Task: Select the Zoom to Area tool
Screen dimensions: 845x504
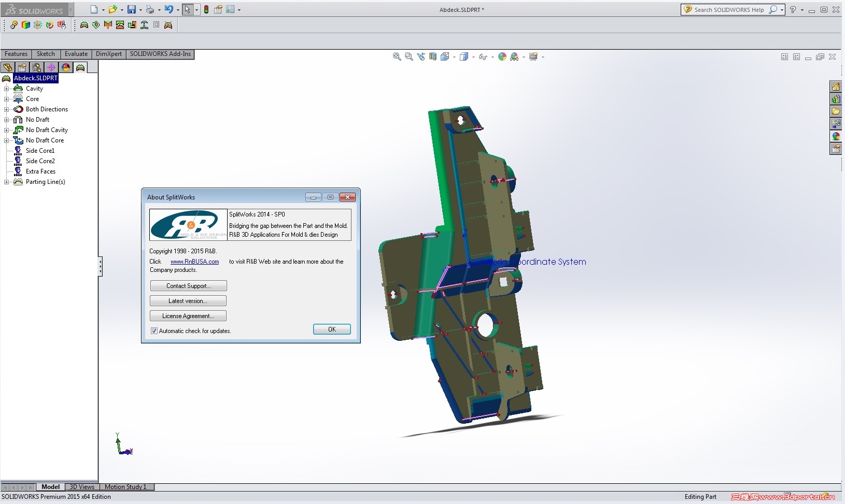Action: pyautogui.click(x=409, y=56)
